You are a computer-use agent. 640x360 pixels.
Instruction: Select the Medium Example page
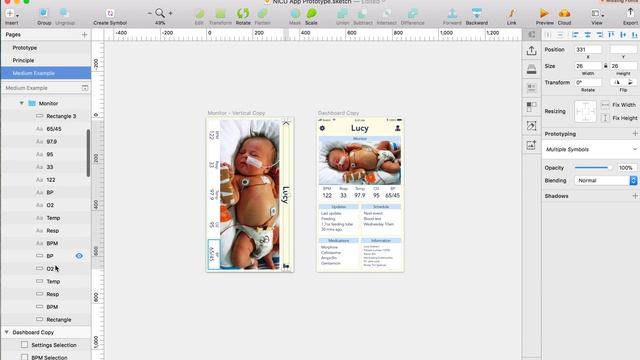click(x=46, y=73)
